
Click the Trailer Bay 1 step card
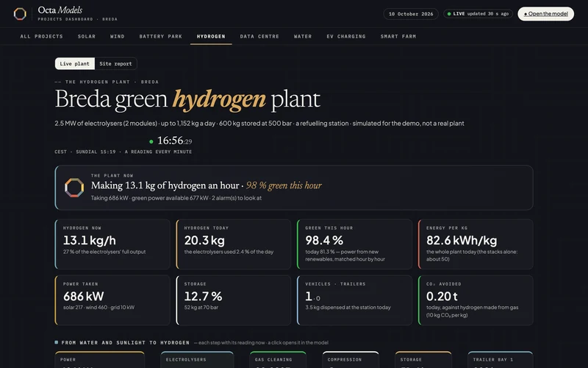(501, 360)
